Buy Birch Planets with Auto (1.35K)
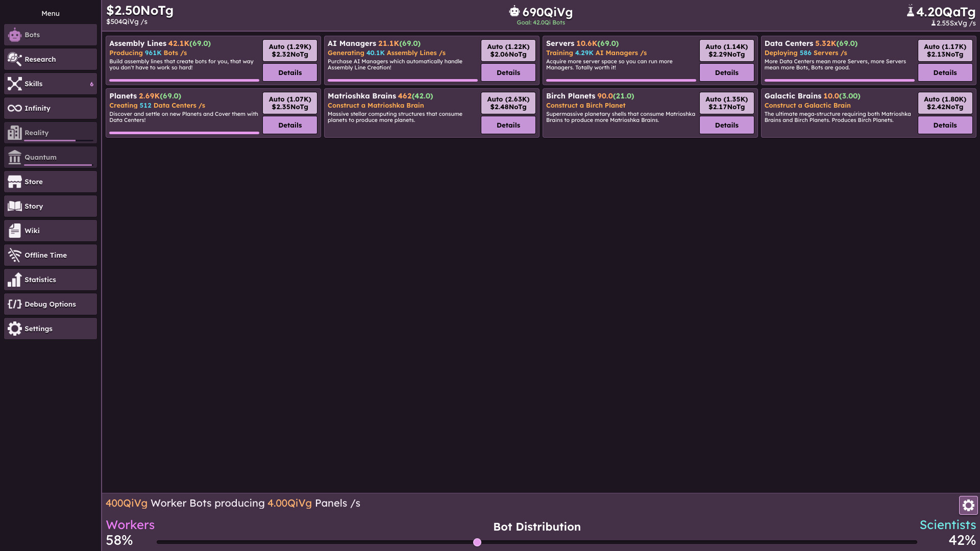This screenshot has width=980, height=551. [x=727, y=103]
